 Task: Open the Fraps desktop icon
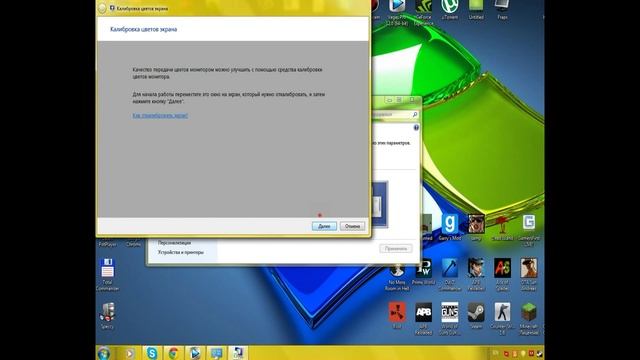pos(502,10)
